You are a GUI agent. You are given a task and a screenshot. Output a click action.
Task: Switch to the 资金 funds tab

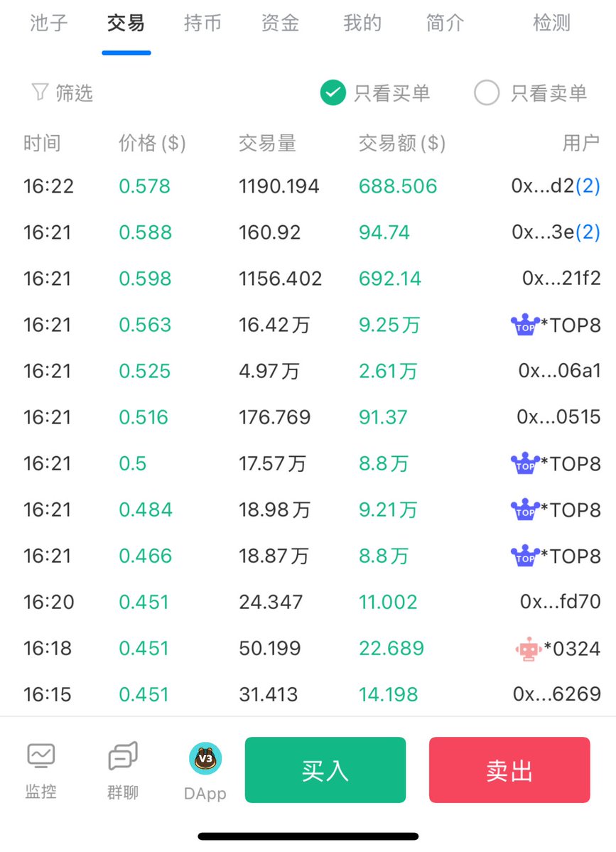(280, 23)
